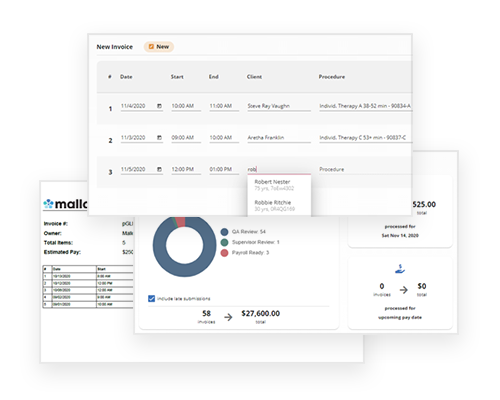Click the Payroll Ready: 3 legend label
Image resolution: width=500 pixels, height=400 pixels.
250,253
